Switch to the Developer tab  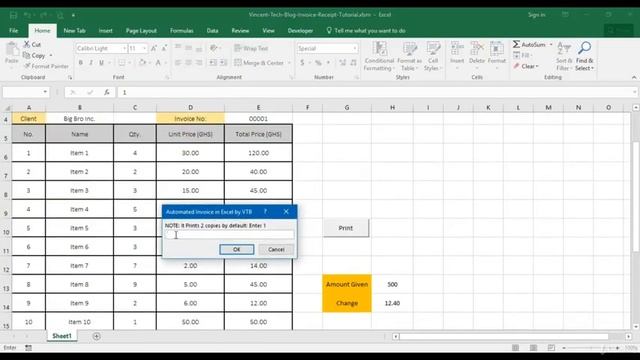[x=300, y=31]
